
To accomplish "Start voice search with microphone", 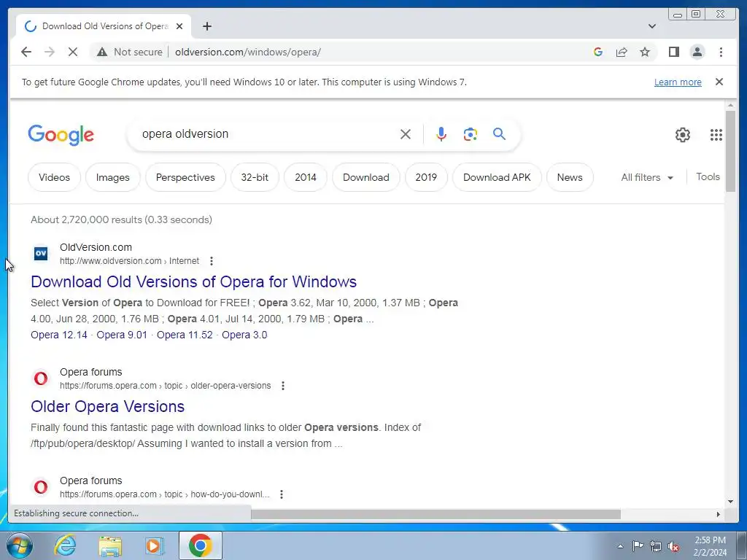I will pos(441,134).
